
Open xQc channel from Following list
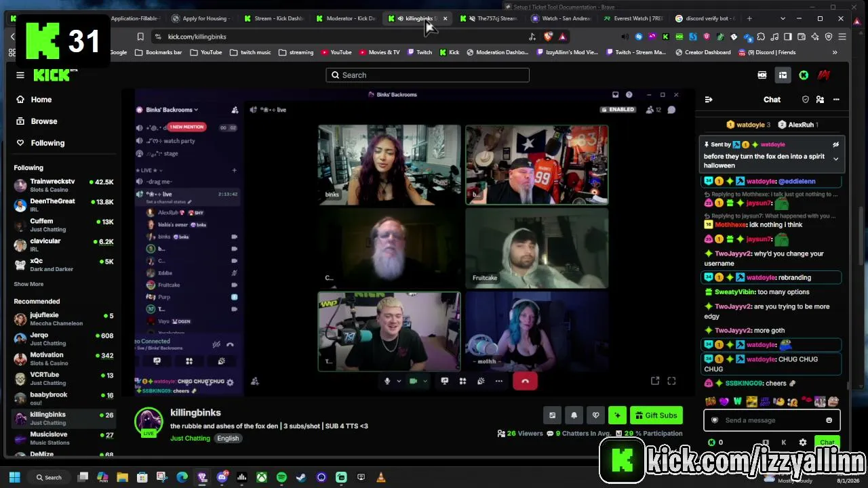[x=64, y=264]
